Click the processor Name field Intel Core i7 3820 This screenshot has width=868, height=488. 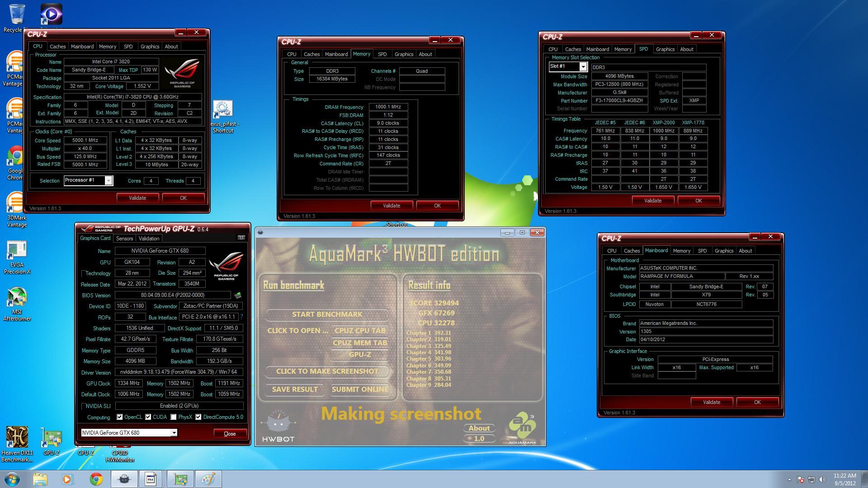(111, 61)
